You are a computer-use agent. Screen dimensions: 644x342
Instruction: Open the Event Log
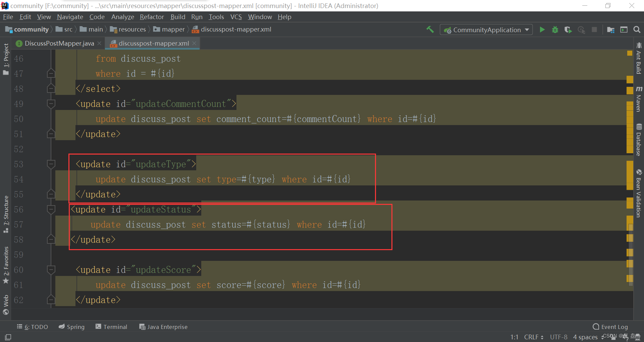610,327
